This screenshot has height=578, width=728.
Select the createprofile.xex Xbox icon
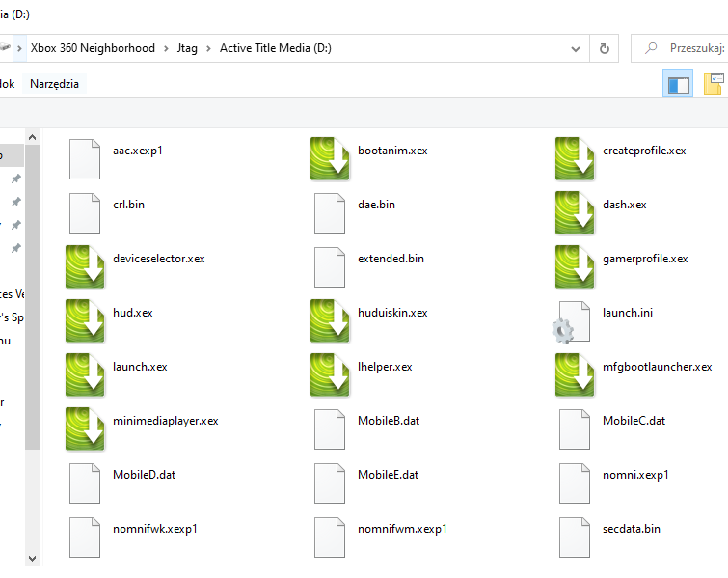(575, 159)
